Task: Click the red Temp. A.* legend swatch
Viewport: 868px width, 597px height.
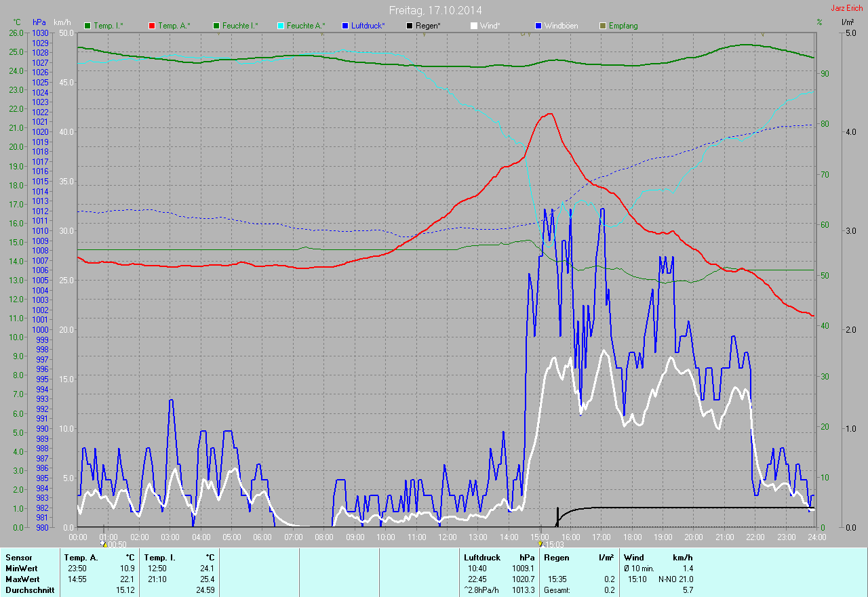Action: point(152,26)
